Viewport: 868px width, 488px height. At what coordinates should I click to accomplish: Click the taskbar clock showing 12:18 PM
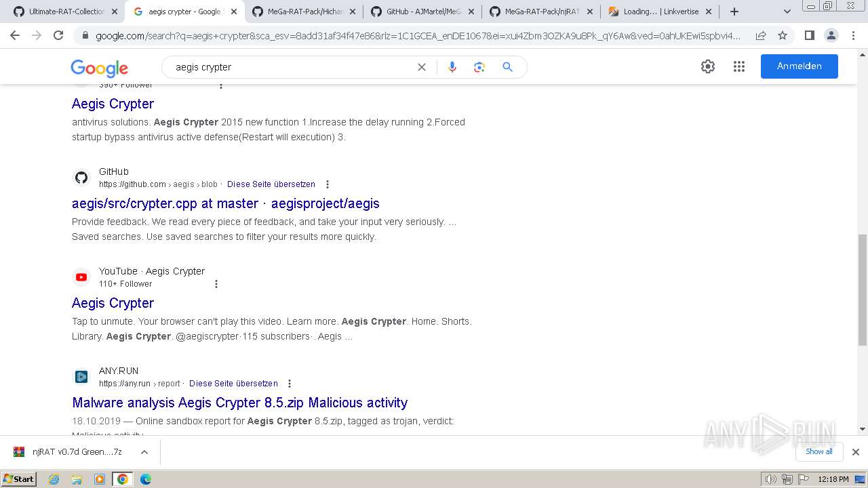(833, 479)
